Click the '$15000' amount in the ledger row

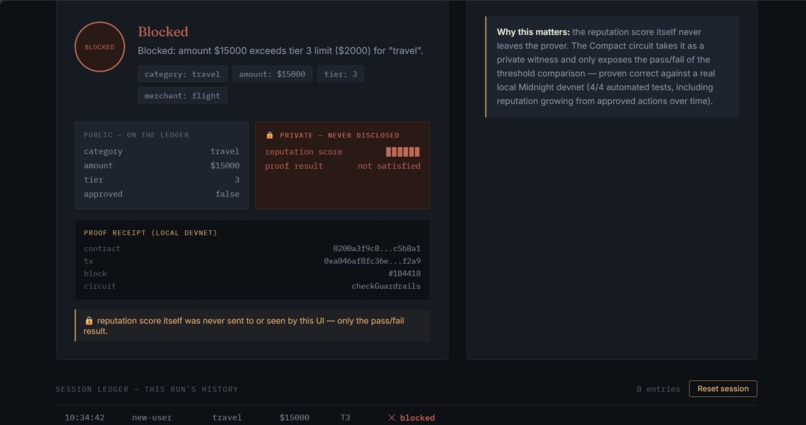click(x=294, y=418)
